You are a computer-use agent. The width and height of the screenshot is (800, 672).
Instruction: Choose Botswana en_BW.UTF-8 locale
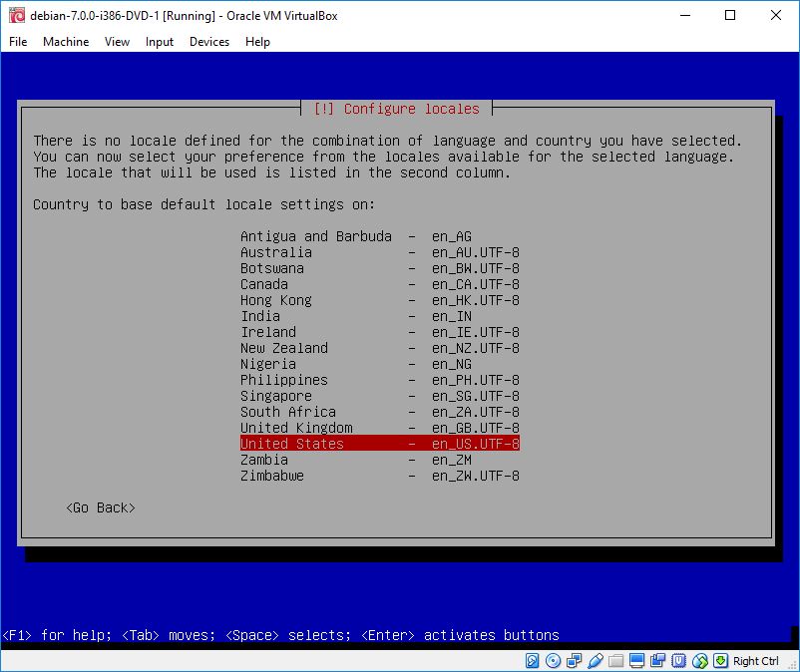click(380, 268)
